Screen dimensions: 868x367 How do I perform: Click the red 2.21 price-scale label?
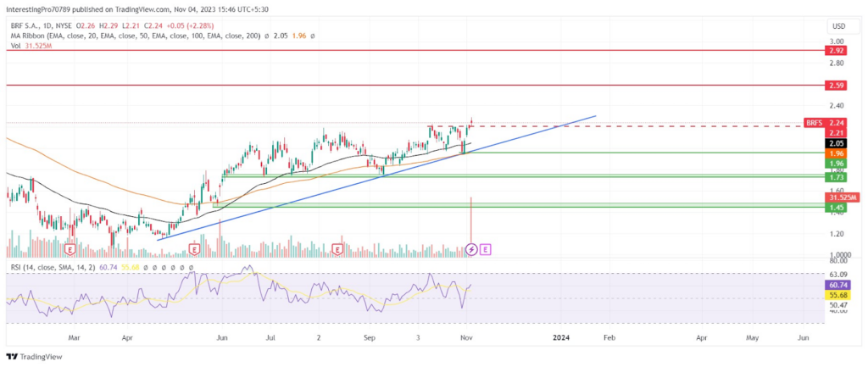point(835,133)
